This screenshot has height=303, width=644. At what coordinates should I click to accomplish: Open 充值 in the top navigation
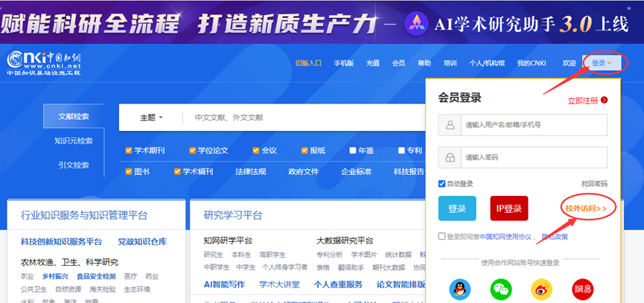click(x=373, y=63)
